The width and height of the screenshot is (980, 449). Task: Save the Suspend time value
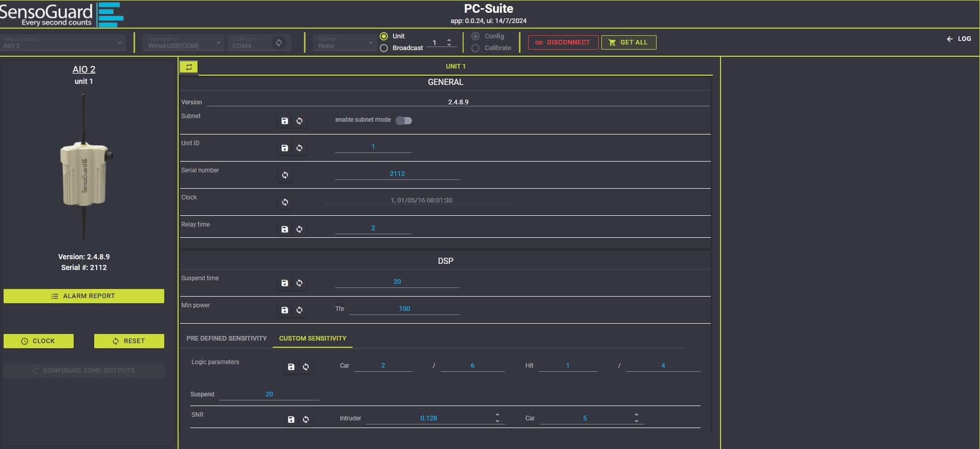coord(285,283)
